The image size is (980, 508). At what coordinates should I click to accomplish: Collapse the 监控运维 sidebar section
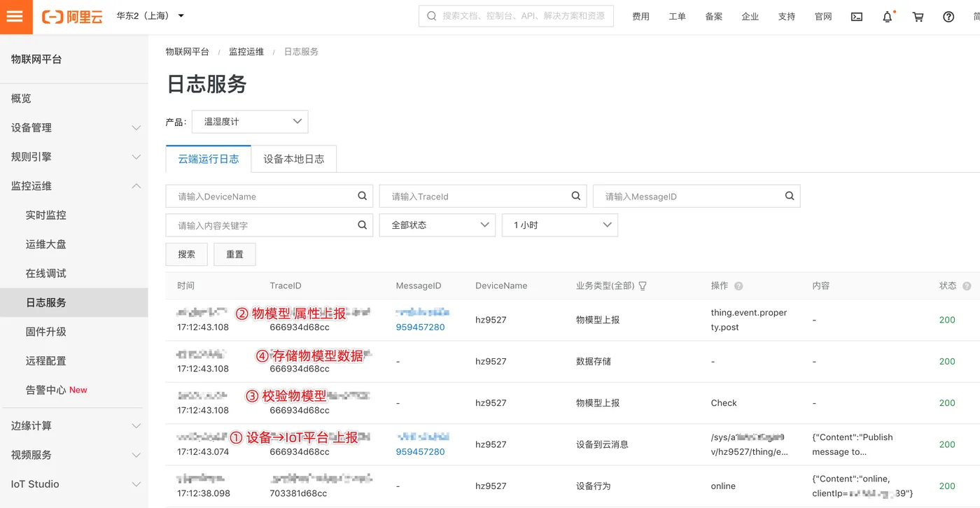74,186
